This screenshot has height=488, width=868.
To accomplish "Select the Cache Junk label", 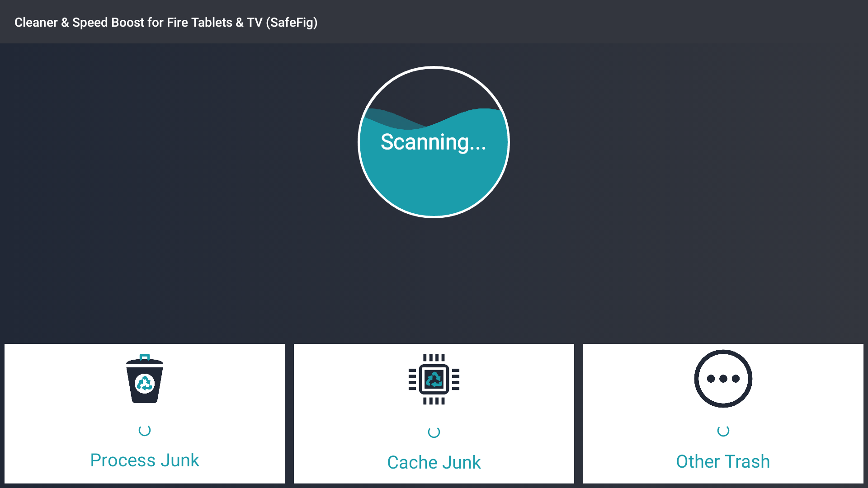I will point(434,462).
